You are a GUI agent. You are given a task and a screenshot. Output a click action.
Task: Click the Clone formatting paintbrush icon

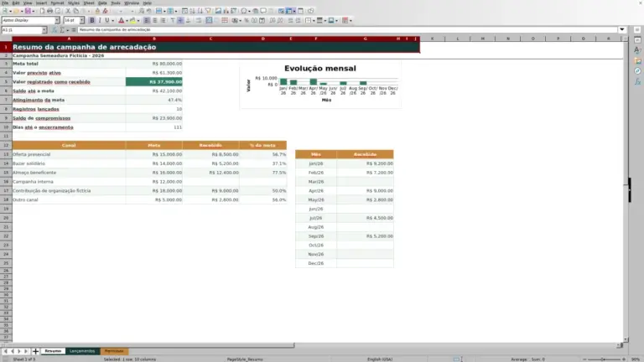97,11
